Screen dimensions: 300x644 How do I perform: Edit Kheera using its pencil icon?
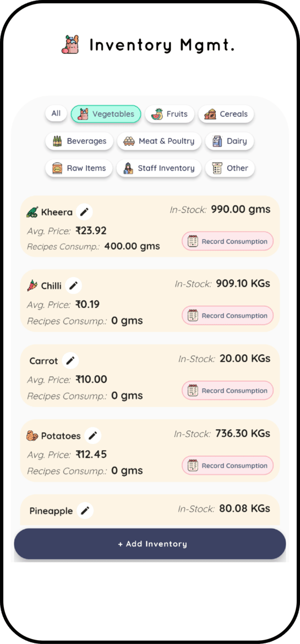[84, 212]
